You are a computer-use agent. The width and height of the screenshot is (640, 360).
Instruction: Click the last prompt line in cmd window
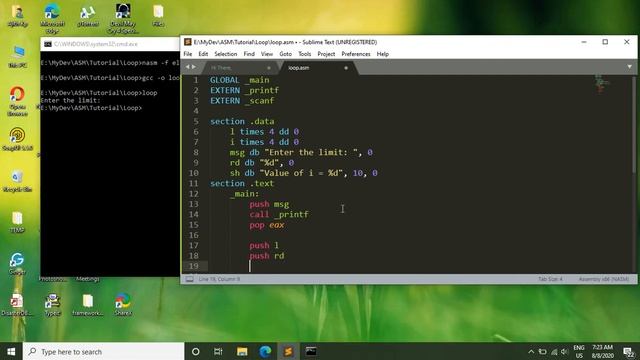(91, 108)
